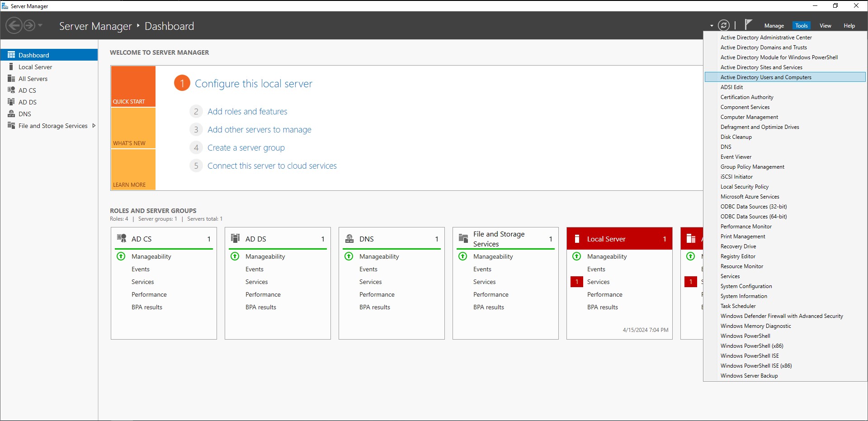The image size is (868, 421).
Task: Click the Server Manager icon in the title bar
Action: (x=5, y=5)
